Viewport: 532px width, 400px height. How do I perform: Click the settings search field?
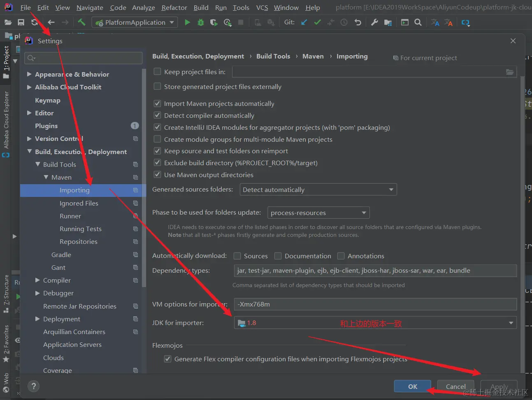[84, 58]
